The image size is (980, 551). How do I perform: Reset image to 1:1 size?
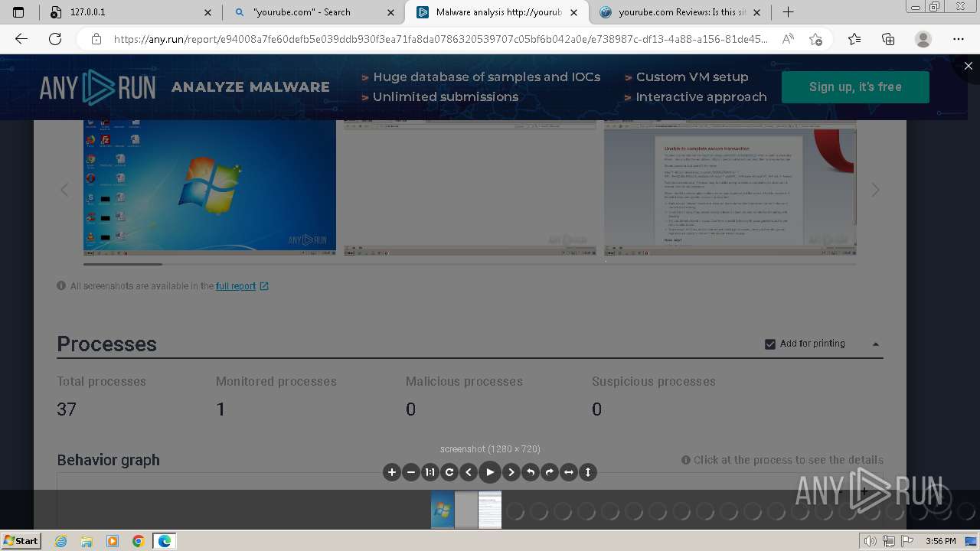pyautogui.click(x=430, y=472)
